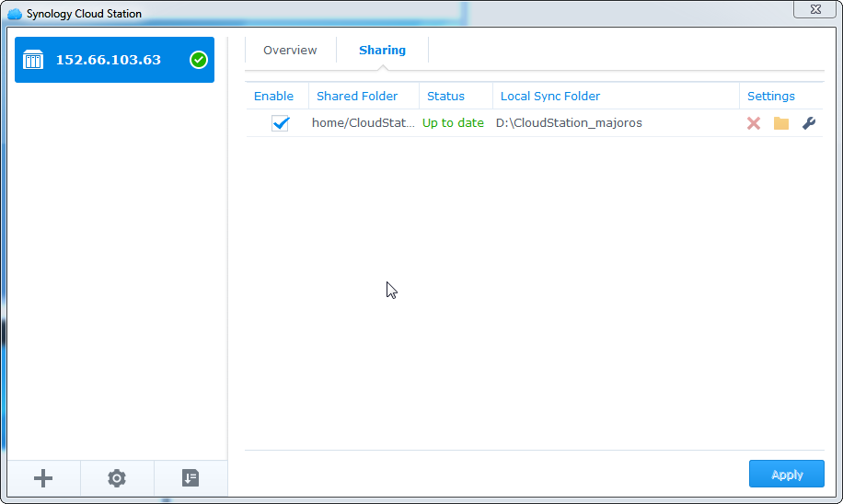This screenshot has height=504, width=843.
Task: Click the NAS device icon beside the IP
Action: point(33,60)
